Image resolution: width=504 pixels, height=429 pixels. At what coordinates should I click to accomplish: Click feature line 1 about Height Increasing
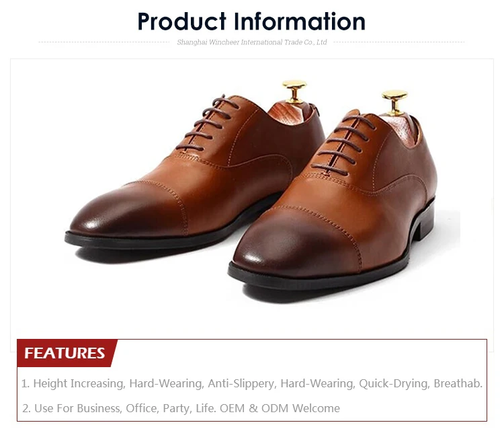point(252,383)
